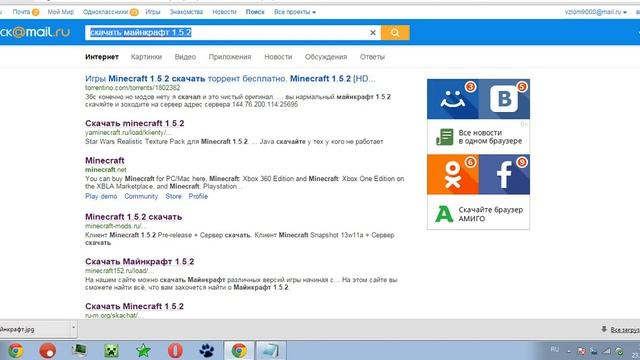Click the red flag Action Center tray icon
640x360 pixels.
coord(581,351)
